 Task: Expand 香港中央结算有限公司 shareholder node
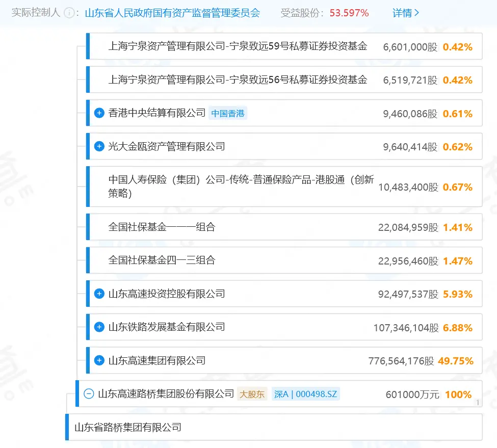click(99, 113)
